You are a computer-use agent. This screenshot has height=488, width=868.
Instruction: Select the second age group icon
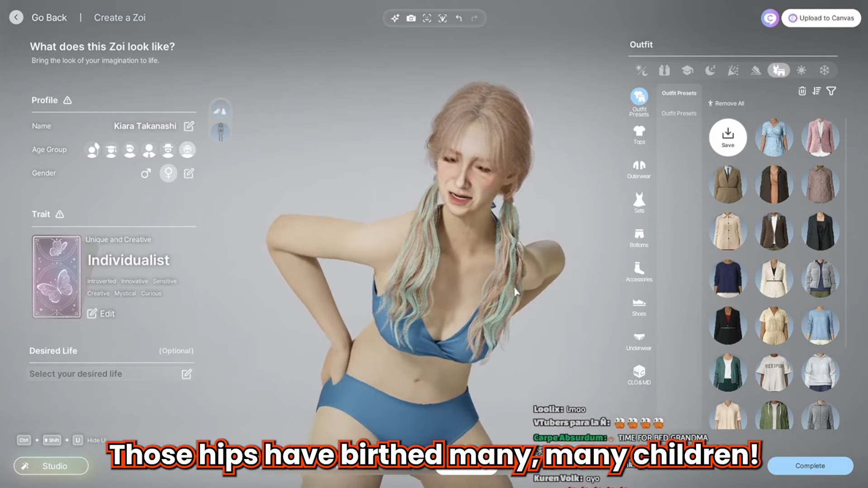[x=111, y=150]
